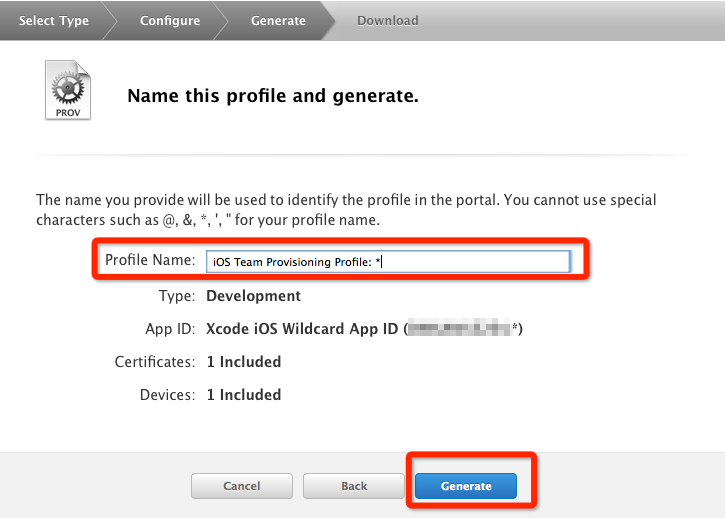Click the Devices "1 Included" value
Viewport: 725px width, 518px height.
[x=243, y=395]
